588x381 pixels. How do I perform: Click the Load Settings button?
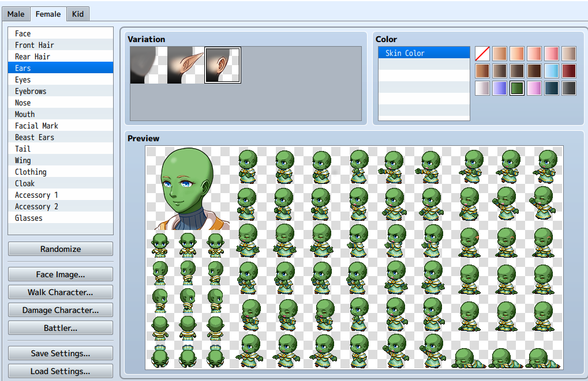(61, 371)
